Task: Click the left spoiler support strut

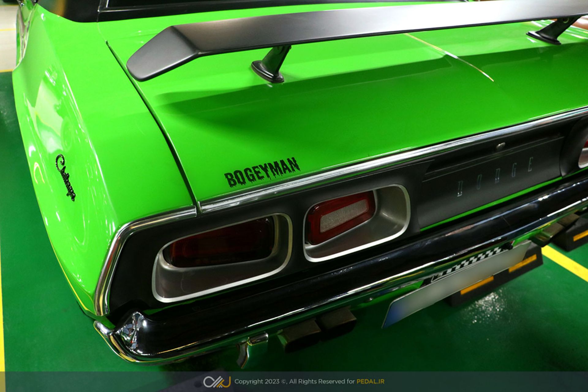Action: pos(271,64)
